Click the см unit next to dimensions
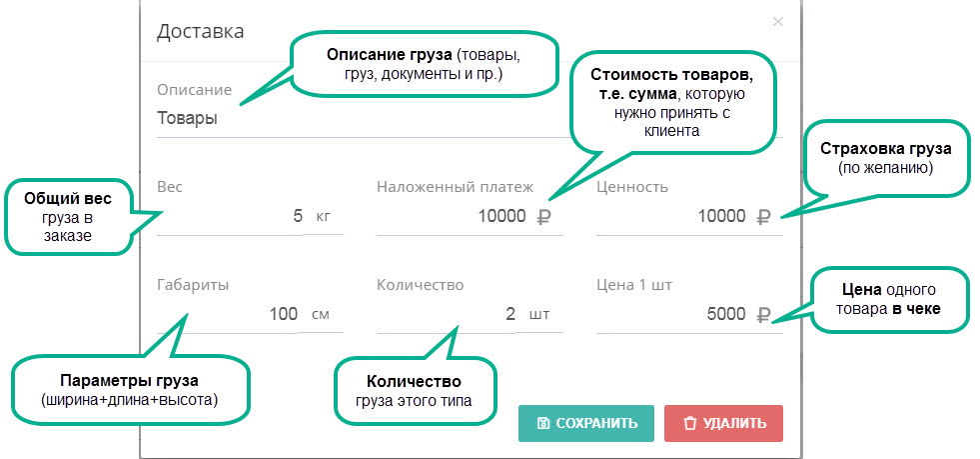Image resolution: width=980 pixels, height=459 pixels. pyautogui.click(x=321, y=314)
